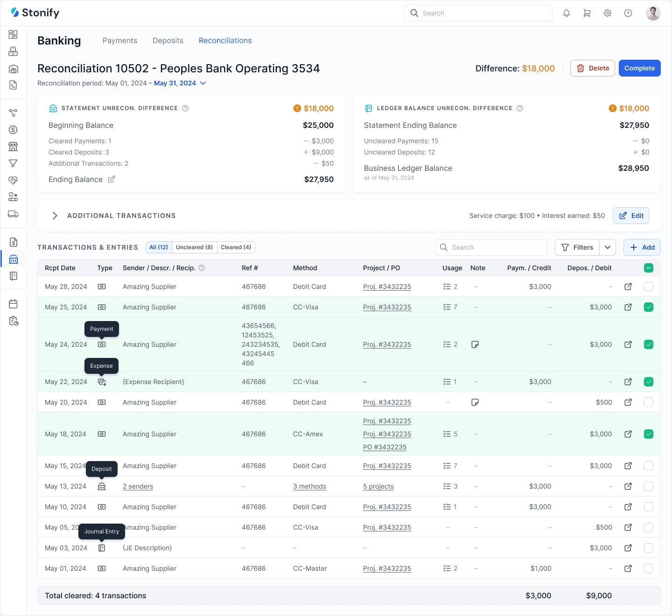This screenshot has width=672, height=616.
Task: Open the settings gear in the top bar
Action: click(607, 13)
